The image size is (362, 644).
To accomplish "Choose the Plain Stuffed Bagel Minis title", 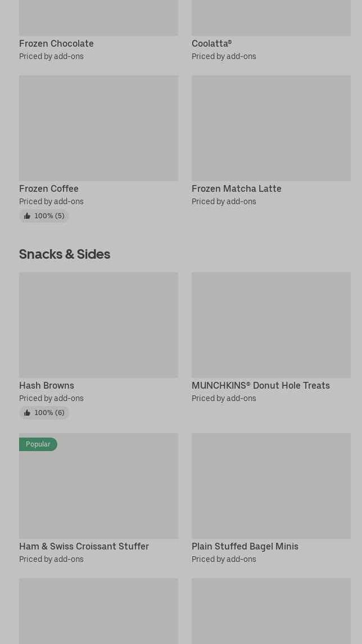I will 245,546.
